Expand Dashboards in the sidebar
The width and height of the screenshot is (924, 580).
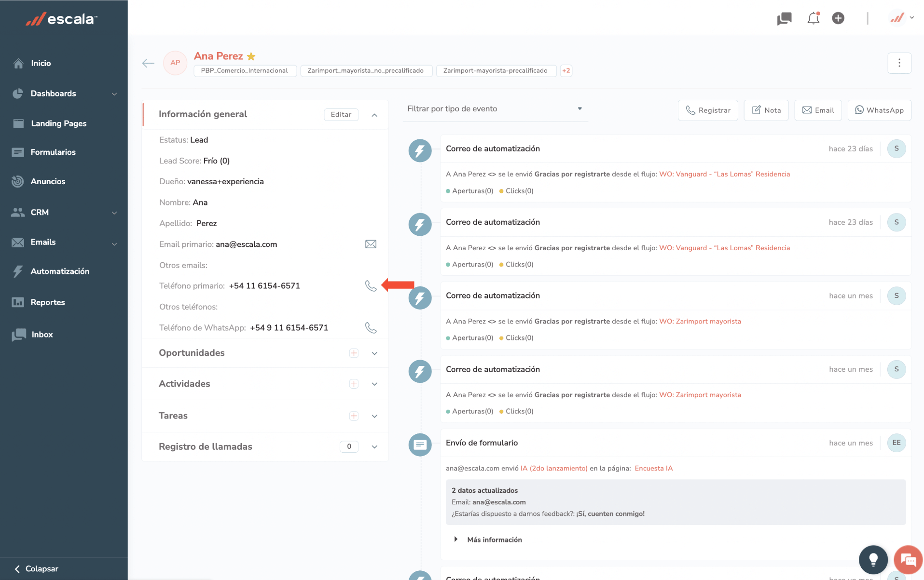64,94
